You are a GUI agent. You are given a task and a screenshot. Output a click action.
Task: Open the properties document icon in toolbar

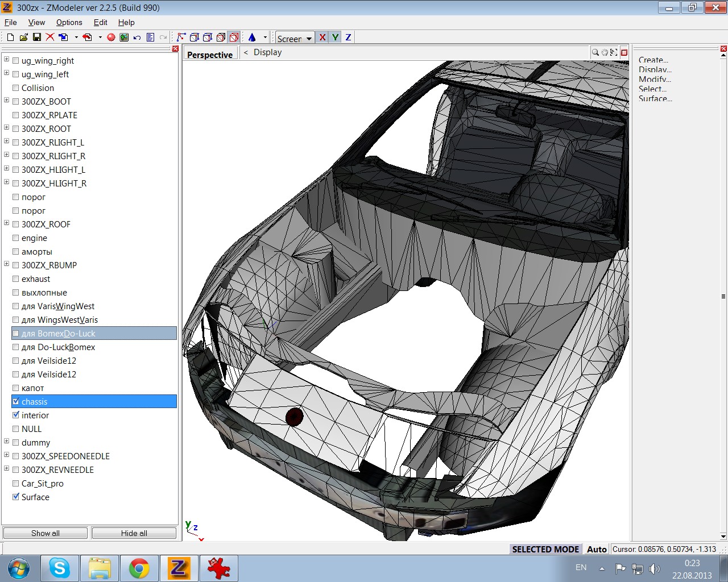(150, 38)
